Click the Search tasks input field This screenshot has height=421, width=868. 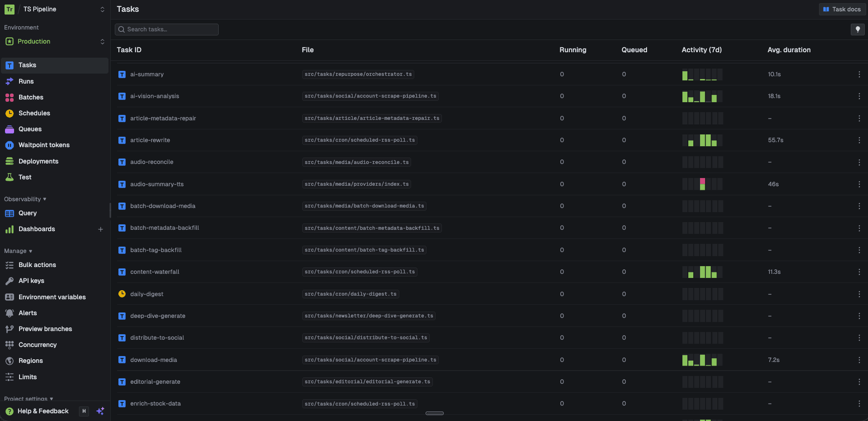(x=167, y=29)
